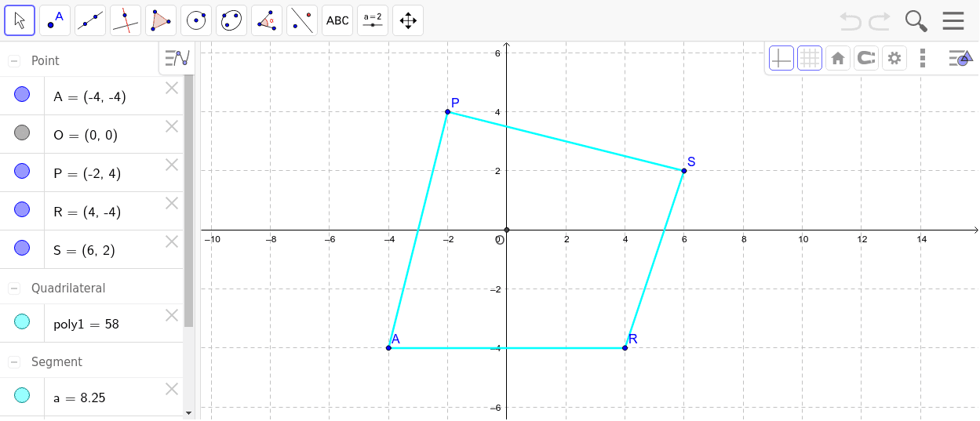
Task: Select the Slider a=2 tool
Action: click(x=373, y=20)
